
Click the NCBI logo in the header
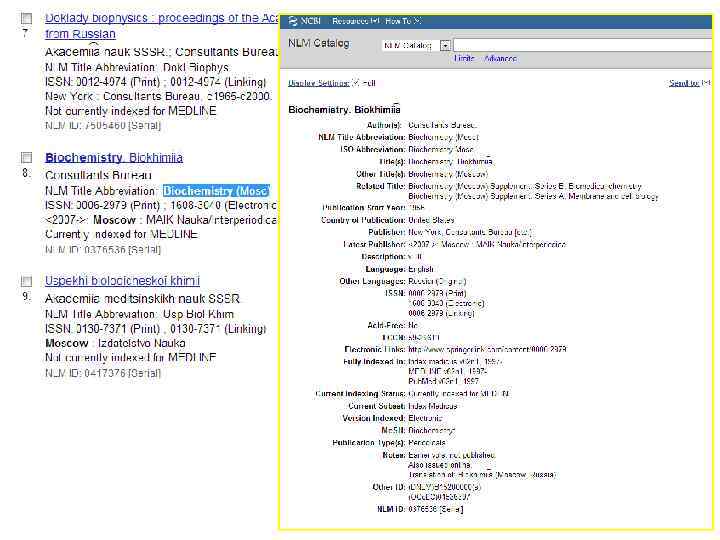[304, 21]
